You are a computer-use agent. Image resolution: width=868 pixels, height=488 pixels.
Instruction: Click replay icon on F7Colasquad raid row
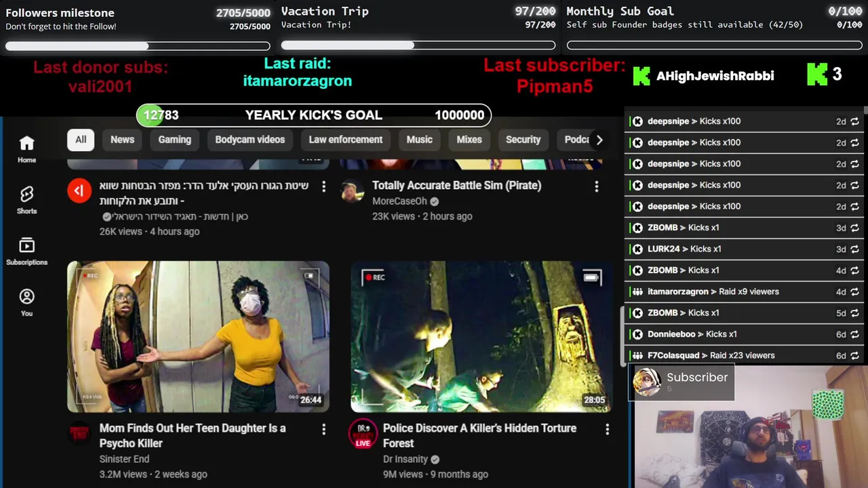(854, 355)
